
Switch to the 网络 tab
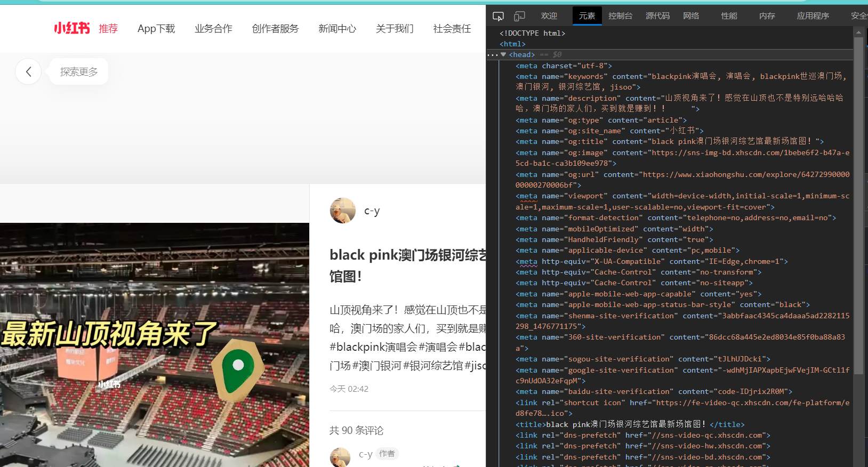(x=691, y=16)
